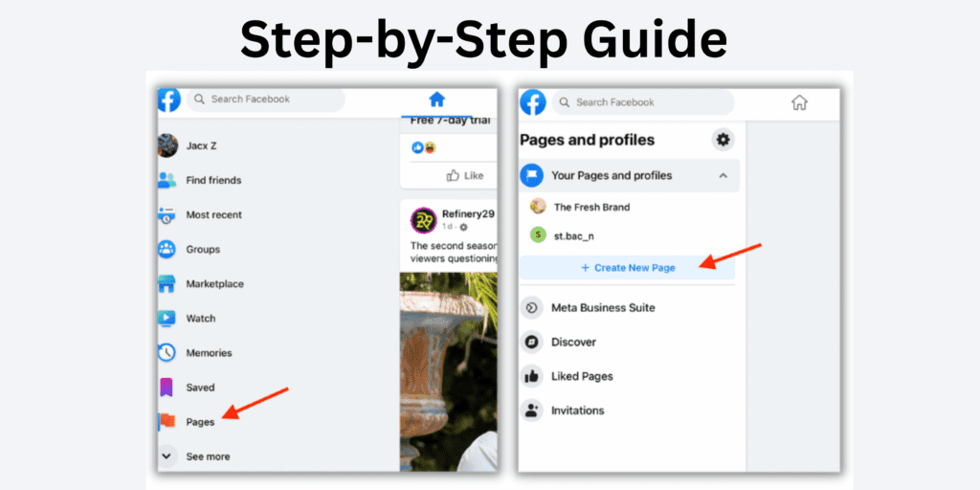Focus the left Search Facebook field

click(x=266, y=100)
